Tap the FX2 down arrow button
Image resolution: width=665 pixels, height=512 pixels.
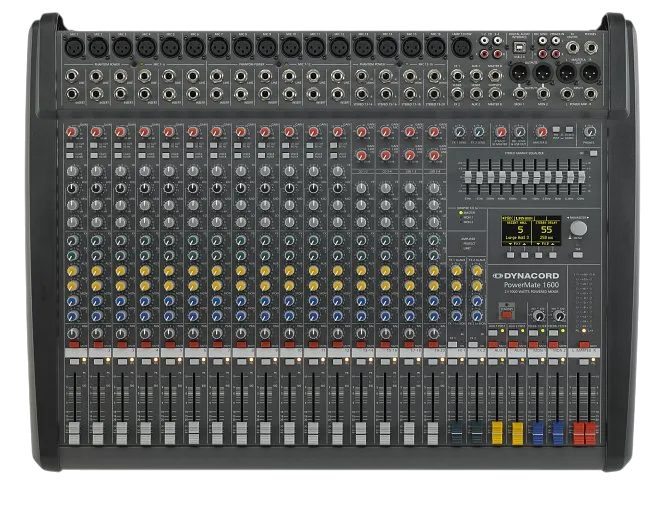[539, 255]
